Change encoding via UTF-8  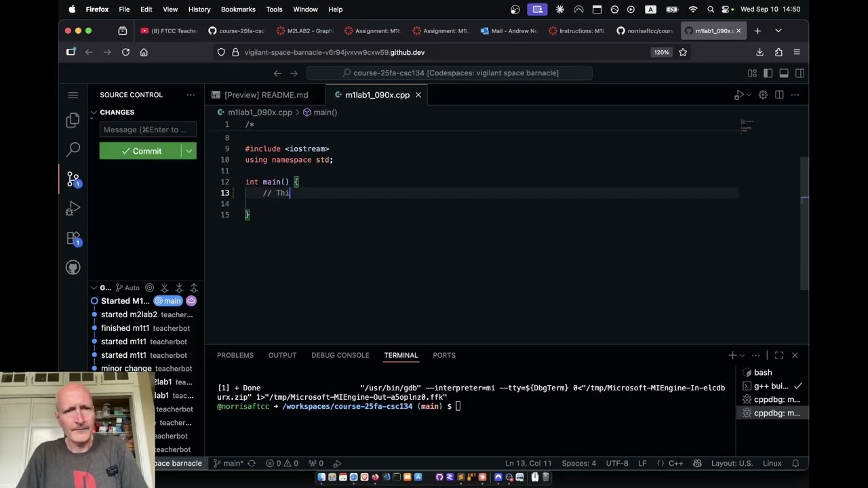(617, 464)
